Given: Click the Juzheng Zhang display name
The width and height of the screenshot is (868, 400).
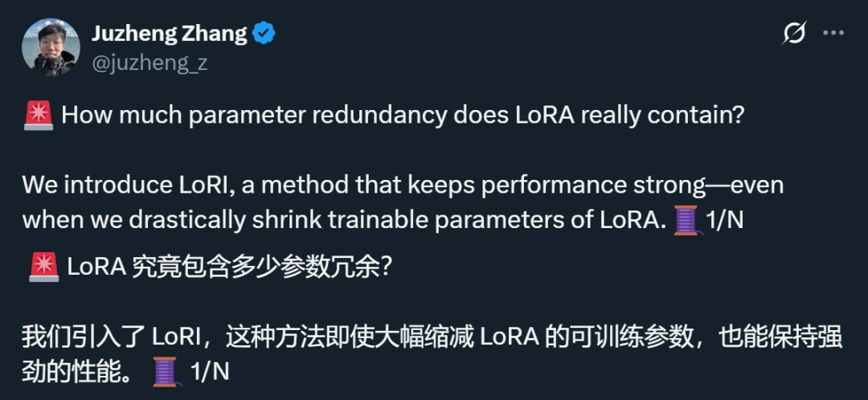Looking at the screenshot, I should [x=169, y=33].
